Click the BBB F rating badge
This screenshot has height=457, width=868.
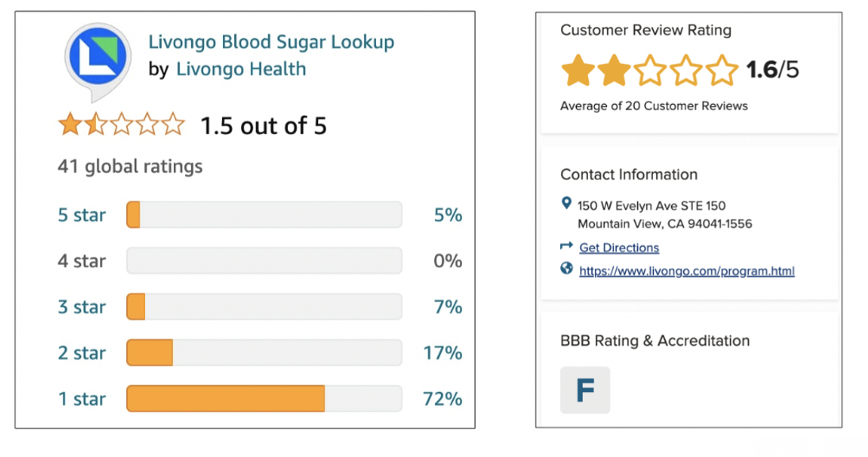point(585,390)
